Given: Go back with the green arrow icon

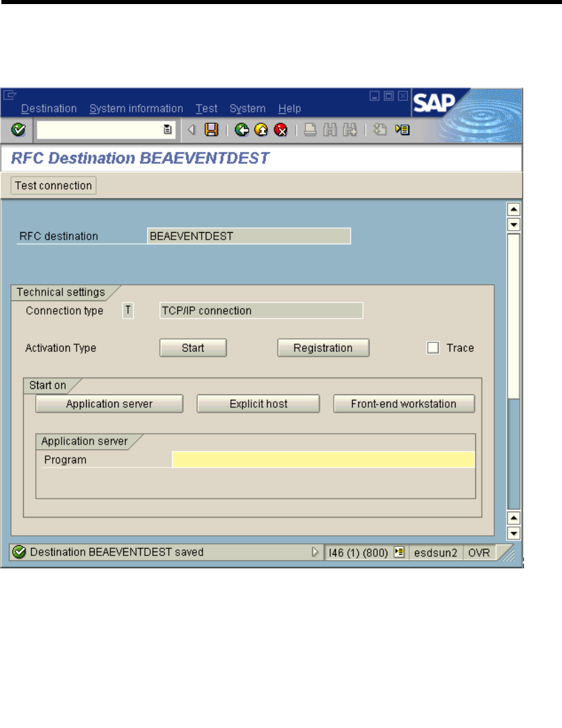Looking at the screenshot, I should pos(242,129).
